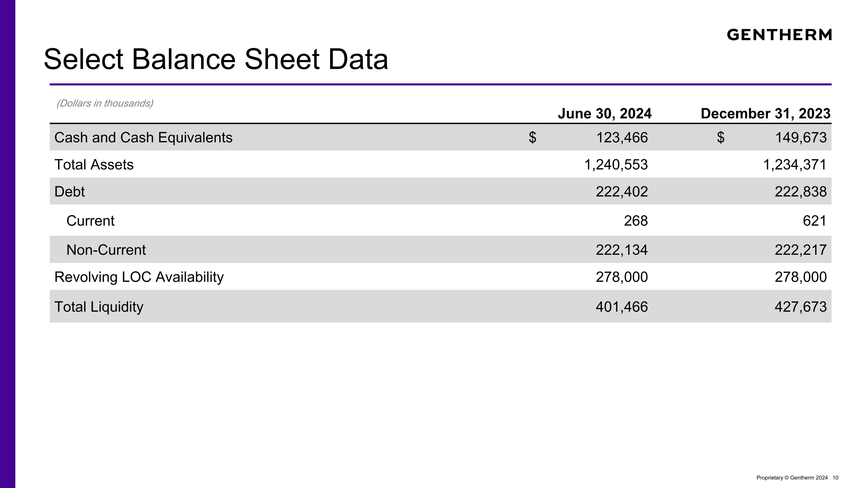The height and width of the screenshot is (488, 868).
Task: Click the 149,673 cash value
Action: (801, 137)
